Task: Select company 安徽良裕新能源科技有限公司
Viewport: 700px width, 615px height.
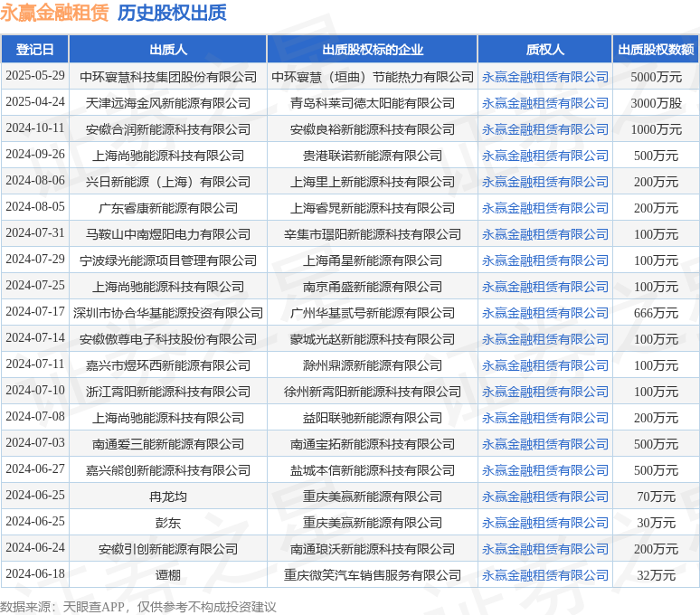Action: [373, 129]
